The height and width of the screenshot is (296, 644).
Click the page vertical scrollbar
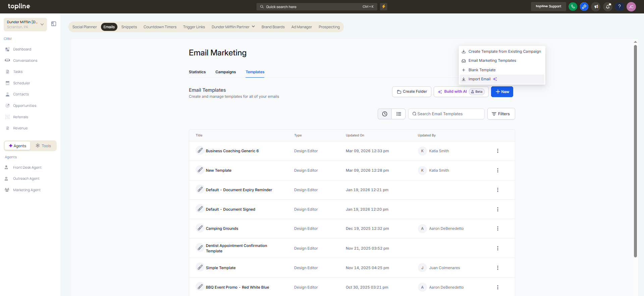(x=635, y=151)
